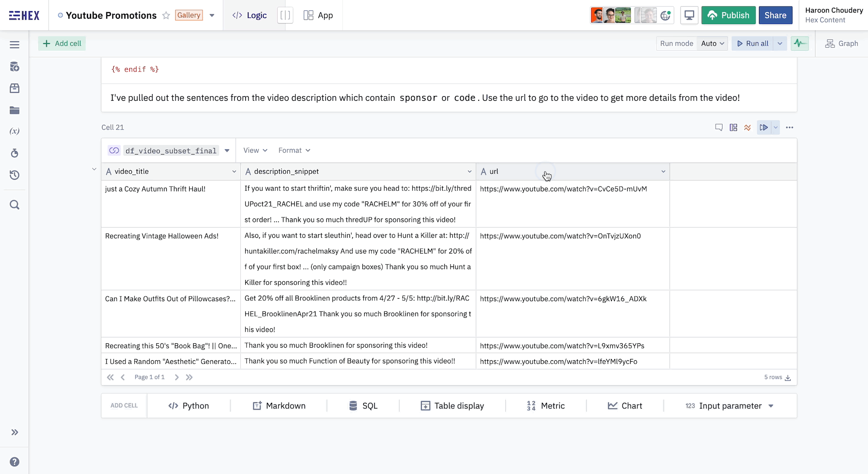The width and height of the screenshot is (868, 474).
Task: Click the Publish button
Action: pos(728,16)
